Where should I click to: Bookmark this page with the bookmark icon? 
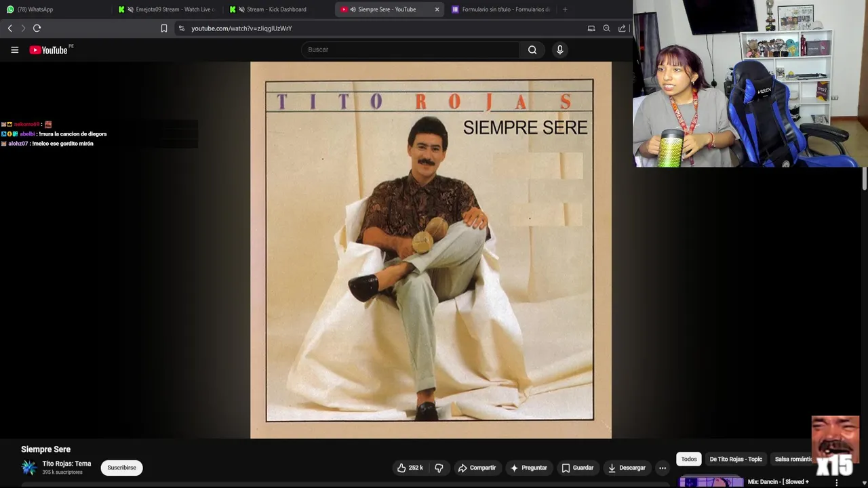coord(163,28)
